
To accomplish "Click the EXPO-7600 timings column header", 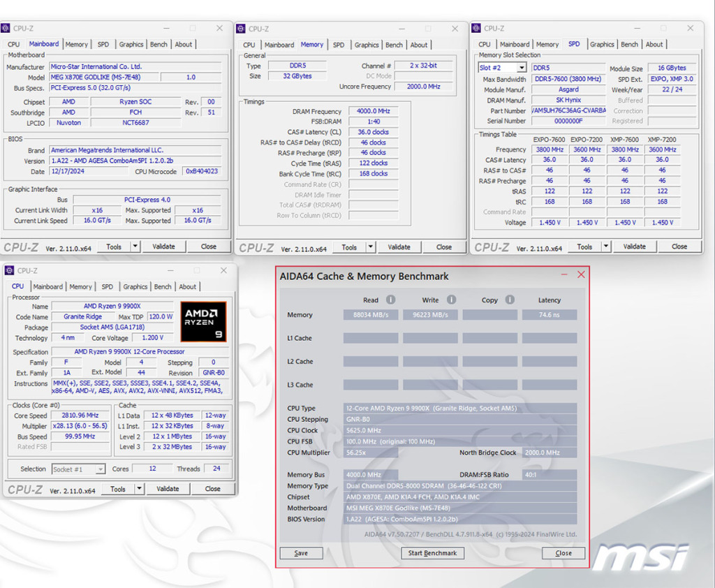I will (549, 139).
